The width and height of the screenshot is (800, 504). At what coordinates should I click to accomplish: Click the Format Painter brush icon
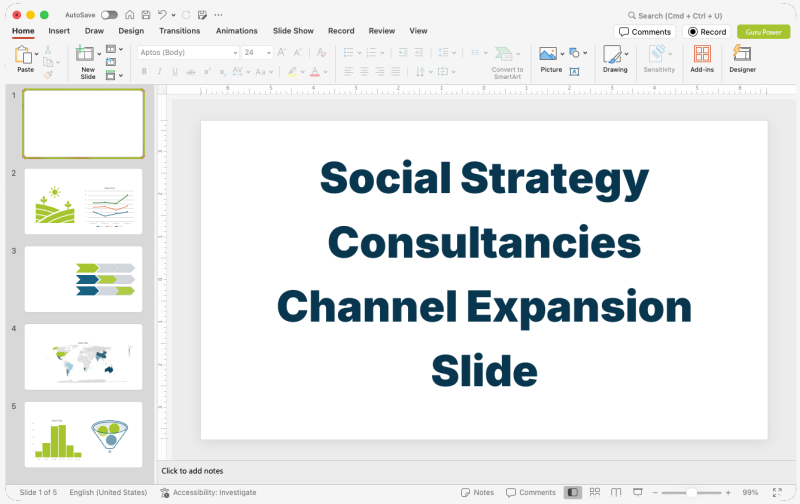(48, 74)
